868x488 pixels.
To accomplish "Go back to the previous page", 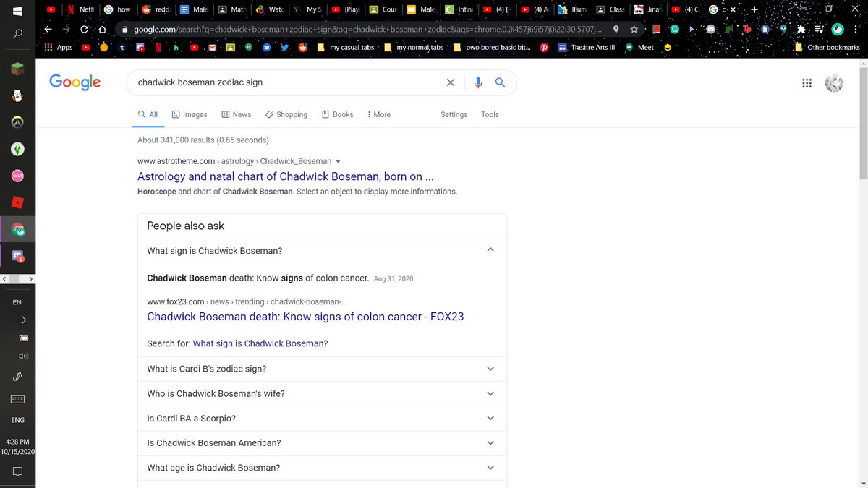I will tap(48, 29).
